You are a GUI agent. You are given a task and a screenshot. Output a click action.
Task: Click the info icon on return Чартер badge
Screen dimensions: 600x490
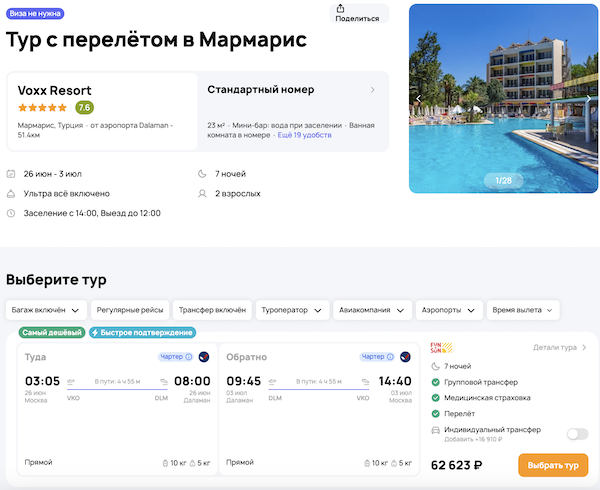click(x=389, y=357)
